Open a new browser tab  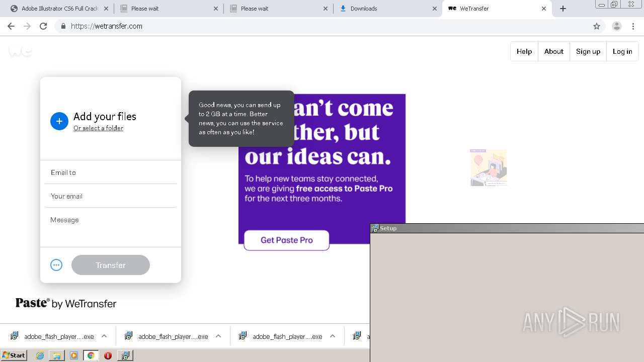point(563,9)
